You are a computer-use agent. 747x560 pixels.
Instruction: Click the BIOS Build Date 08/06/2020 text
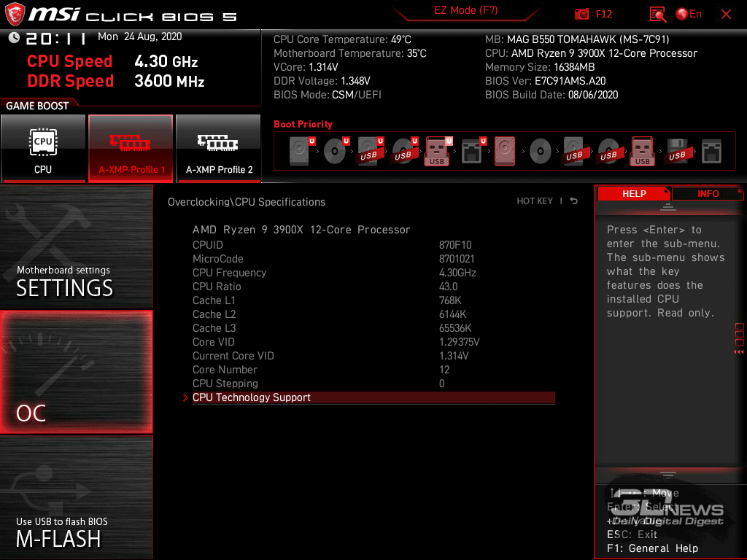(x=551, y=95)
